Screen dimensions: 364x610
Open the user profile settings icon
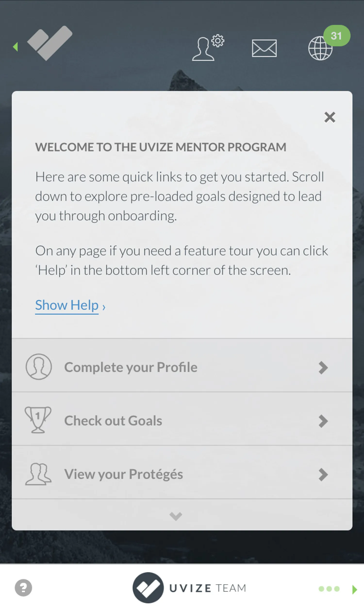click(207, 48)
